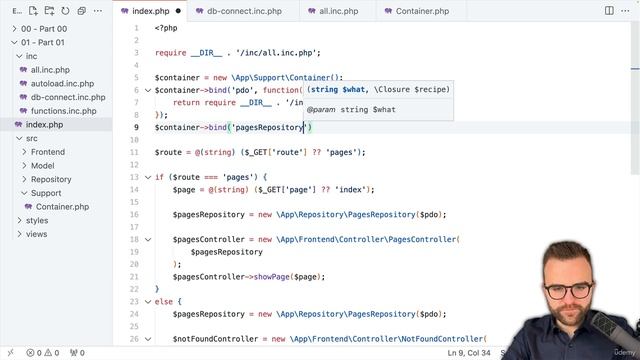
Task: Click the editor minimap scrollbar
Action: click(x=635, y=98)
